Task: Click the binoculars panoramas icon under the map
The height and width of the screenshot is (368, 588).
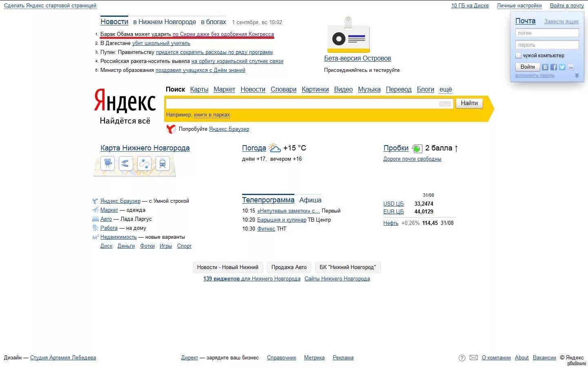Action: 126,164
